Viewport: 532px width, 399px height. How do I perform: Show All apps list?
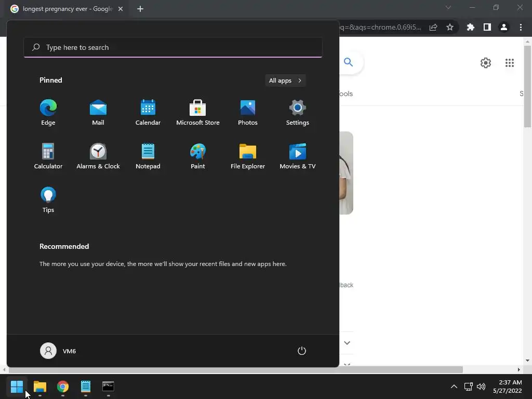[x=285, y=81]
